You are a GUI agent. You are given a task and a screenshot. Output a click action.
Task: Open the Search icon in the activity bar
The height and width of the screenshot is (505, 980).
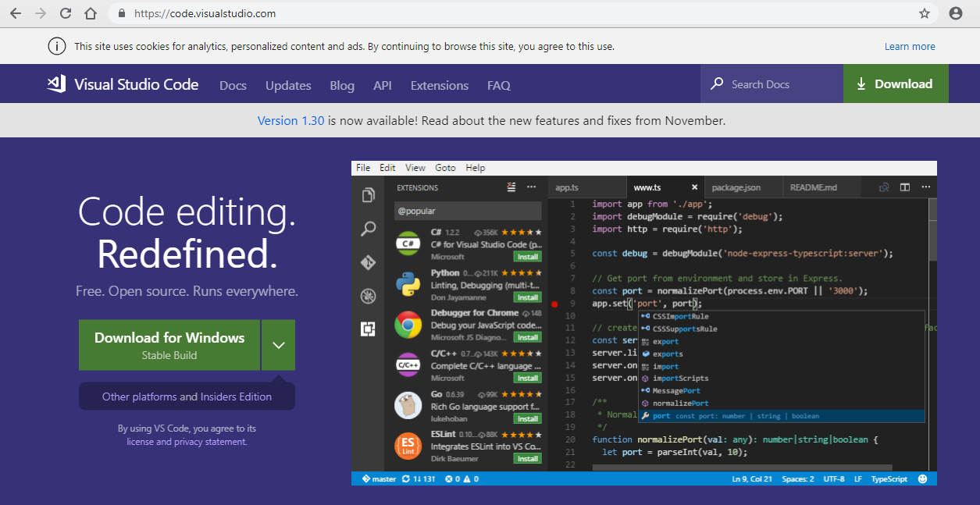[368, 229]
